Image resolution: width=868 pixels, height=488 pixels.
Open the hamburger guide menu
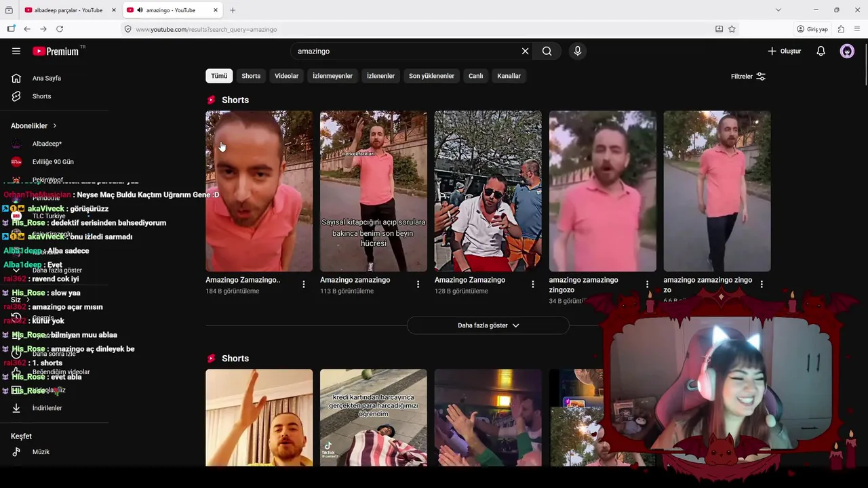coord(16,51)
